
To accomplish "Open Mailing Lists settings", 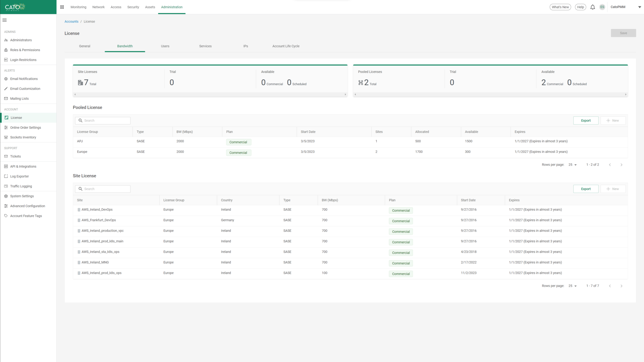I will (x=19, y=98).
